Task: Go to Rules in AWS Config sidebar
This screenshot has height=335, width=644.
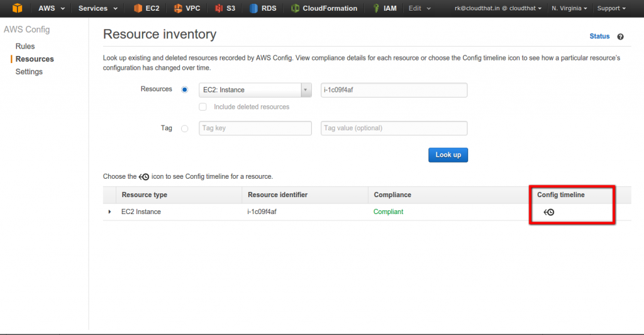Action: coord(25,47)
